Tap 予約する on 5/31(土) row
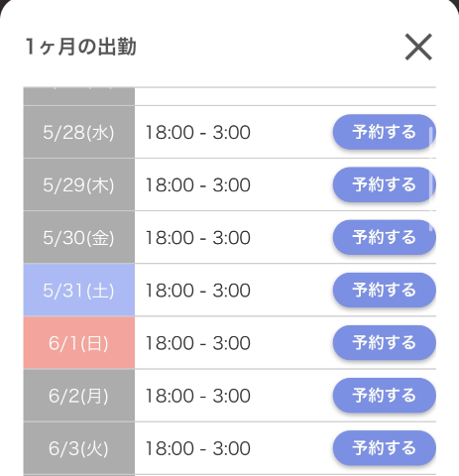The width and height of the screenshot is (459, 476). coord(384,290)
